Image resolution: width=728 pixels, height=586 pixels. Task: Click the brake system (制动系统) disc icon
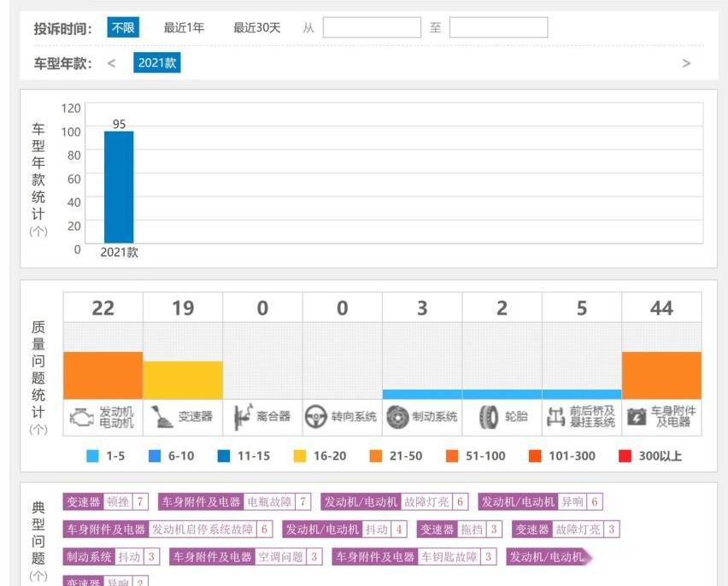(x=397, y=417)
